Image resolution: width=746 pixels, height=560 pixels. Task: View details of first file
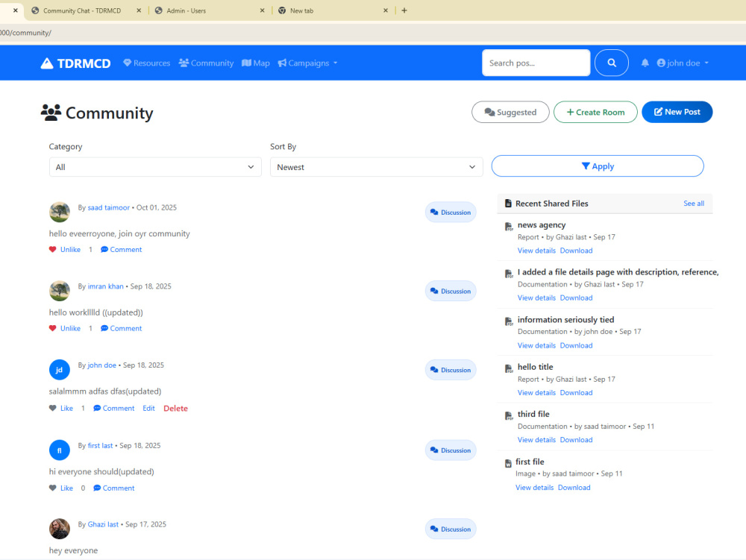(535, 487)
